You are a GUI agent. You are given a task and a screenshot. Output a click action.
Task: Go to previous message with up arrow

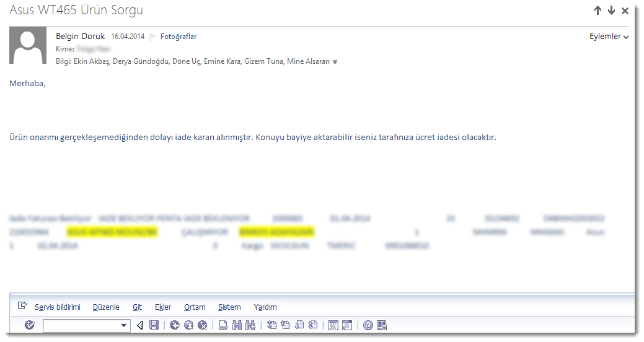click(598, 11)
